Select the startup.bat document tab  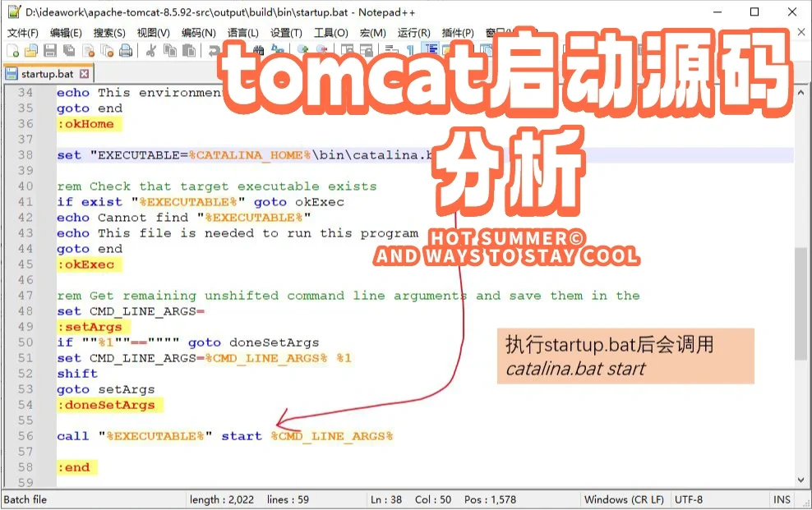pos(45,72)
